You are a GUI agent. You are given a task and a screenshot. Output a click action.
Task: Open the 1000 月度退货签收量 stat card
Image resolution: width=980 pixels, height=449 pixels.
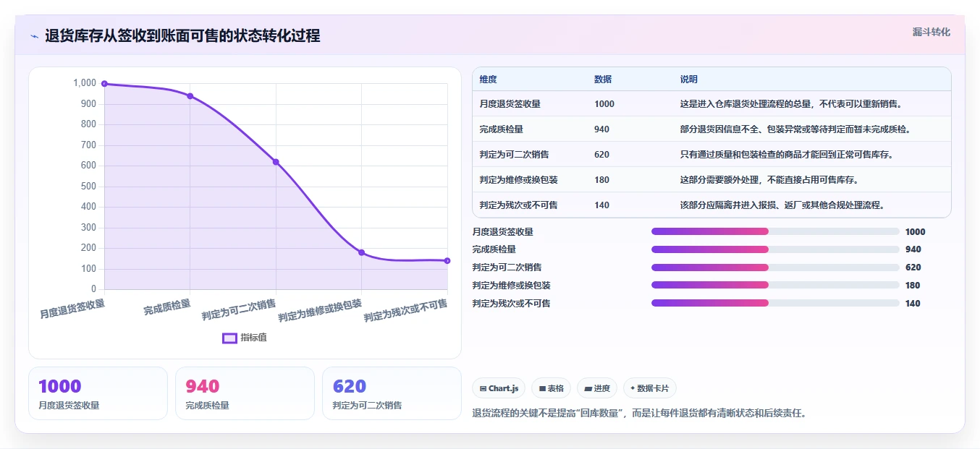pos(98,393)
